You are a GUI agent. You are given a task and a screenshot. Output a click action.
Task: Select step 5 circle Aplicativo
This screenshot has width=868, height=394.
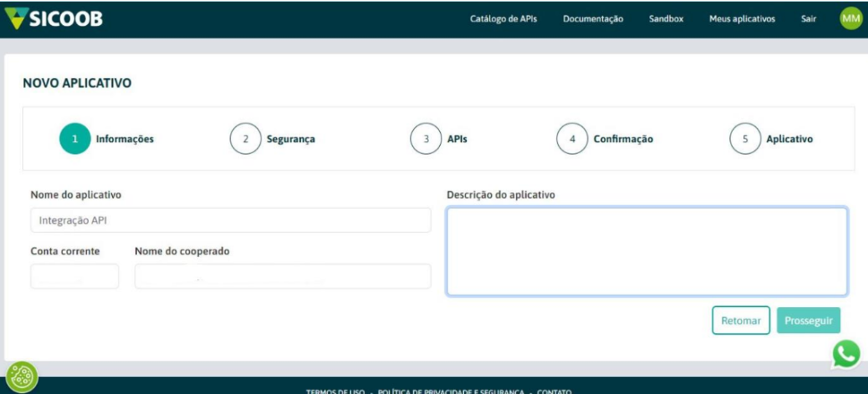(x=745, y=139)
